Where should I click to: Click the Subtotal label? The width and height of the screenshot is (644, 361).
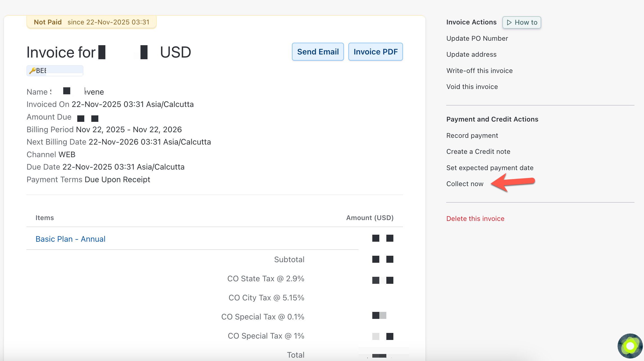point(289,259)
